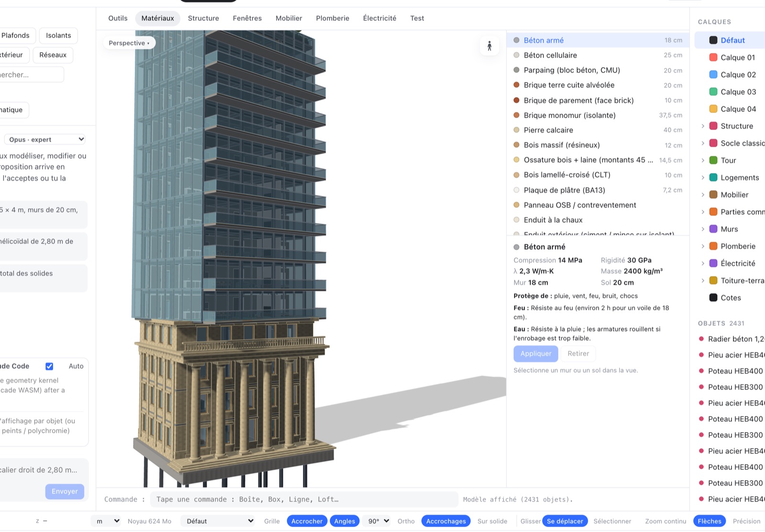Click the Appliquer button
The width and height of the screenshot is (765, 532).
point(535,354)
